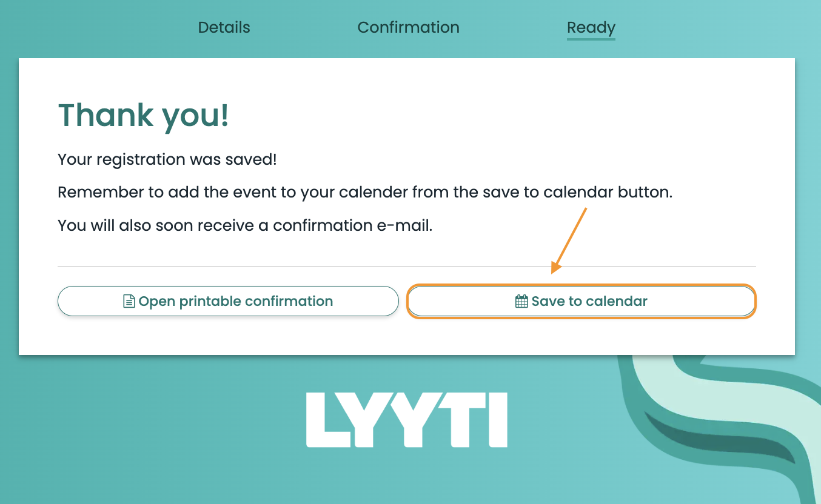Click the LYYTI logo
The height and width of the screenshot is (504, 821).
[x=406, y=420]
